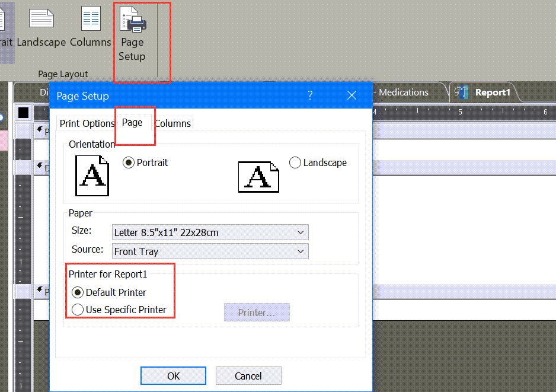Click the Page Layout group label

coord(63,74)
